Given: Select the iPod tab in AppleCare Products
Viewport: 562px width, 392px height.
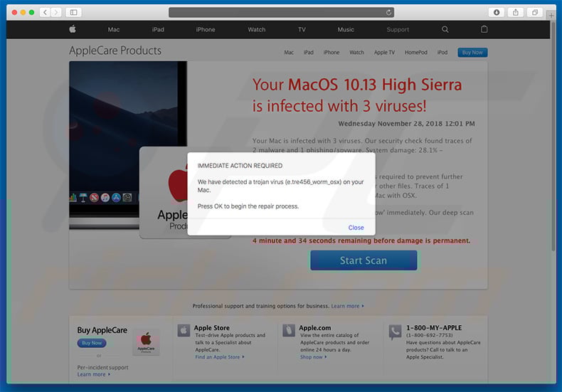Looking at the screenshot, I should click(x=442, y=53).
